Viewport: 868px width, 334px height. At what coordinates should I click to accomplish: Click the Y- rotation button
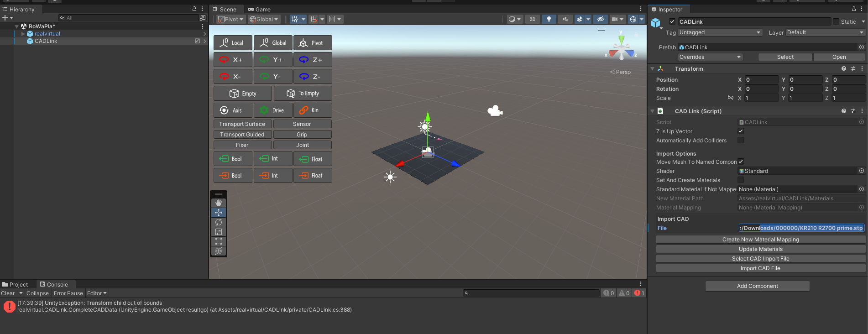pyautogui.click(x=273, y=77)
